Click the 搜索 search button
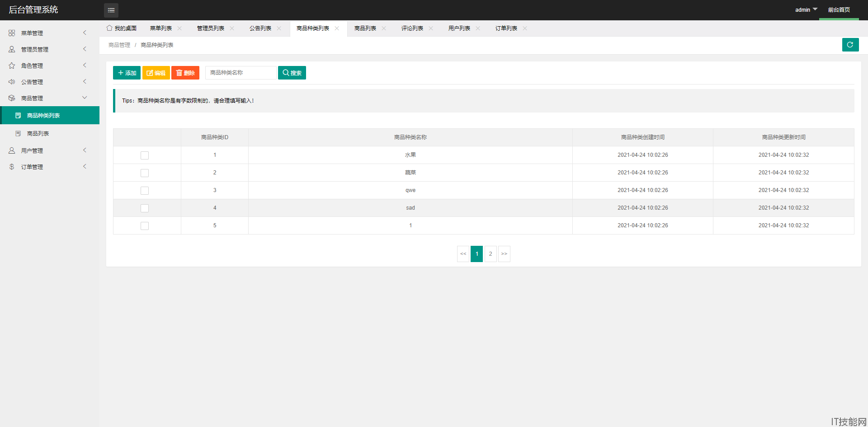868x427 pixels. [292, 73]
